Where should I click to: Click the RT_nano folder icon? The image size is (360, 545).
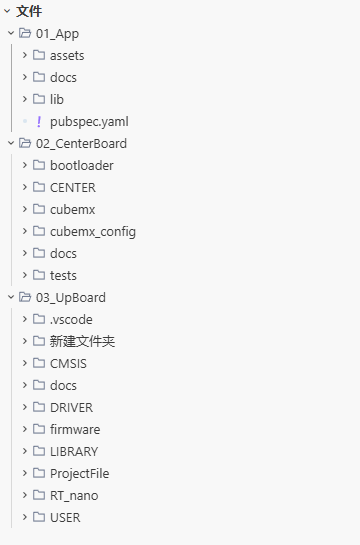pos(39,495)
